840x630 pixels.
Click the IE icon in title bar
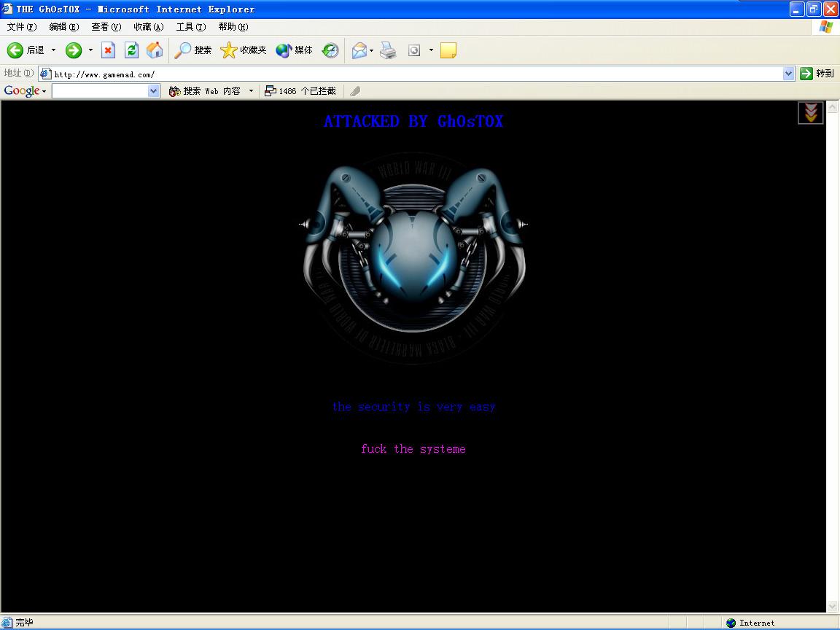(7, 9)
